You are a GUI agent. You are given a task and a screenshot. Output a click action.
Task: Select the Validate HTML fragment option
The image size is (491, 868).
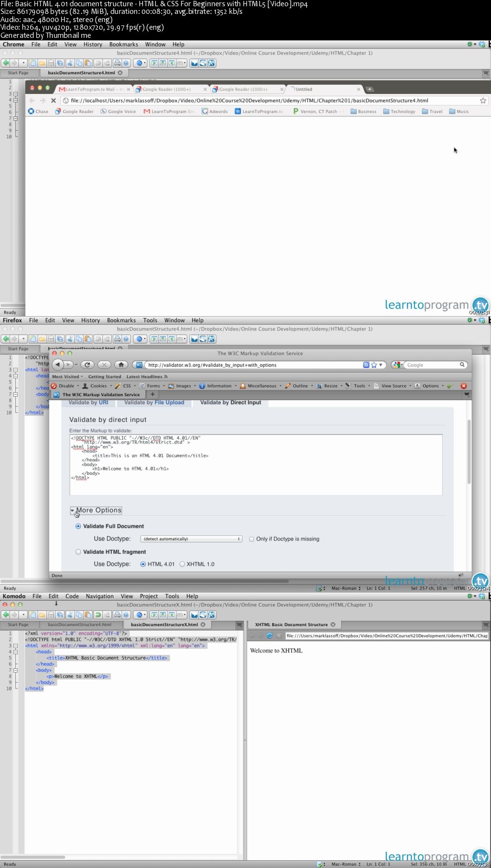(x=78, y=552)
